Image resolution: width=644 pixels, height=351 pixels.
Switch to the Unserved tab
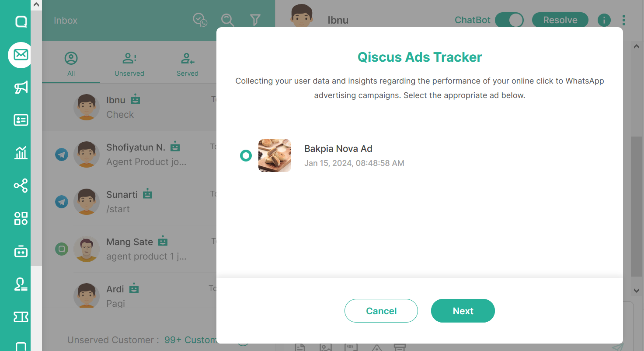point(129,65)
